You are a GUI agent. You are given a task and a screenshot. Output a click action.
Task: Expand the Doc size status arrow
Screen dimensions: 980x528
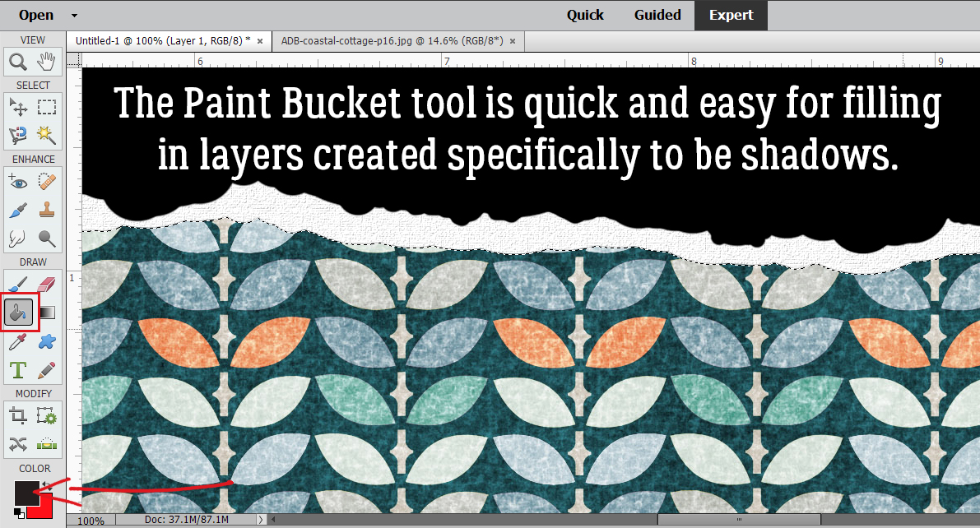click(261, 520)
